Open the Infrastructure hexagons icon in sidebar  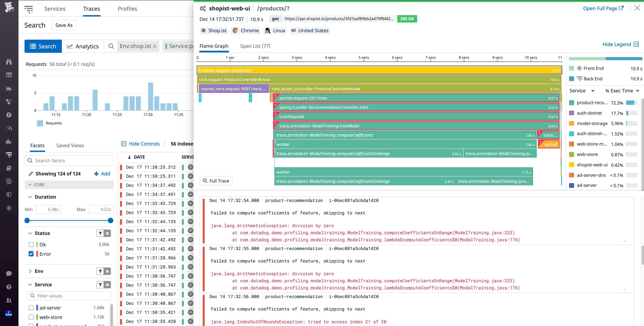(x=9, y=101)
